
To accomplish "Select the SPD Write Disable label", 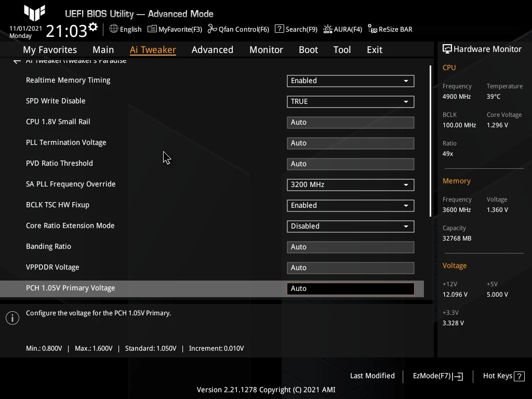I will pos(56,101).
